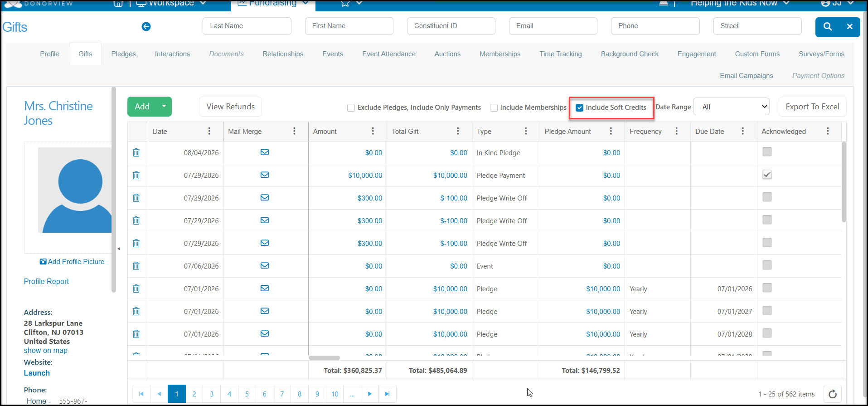Screen dimensions: 868x406
Task: Delete the 08/04/2026 In Kind Pledge gift
Action: pos(136,152)
